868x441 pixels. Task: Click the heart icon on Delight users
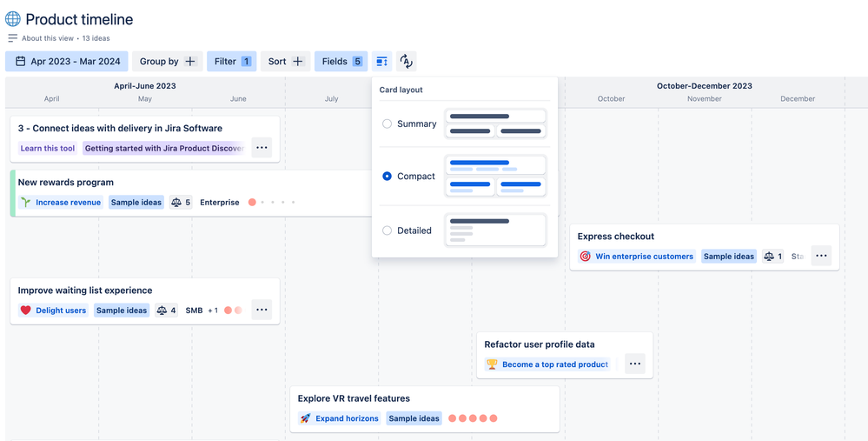pos(25,311)
